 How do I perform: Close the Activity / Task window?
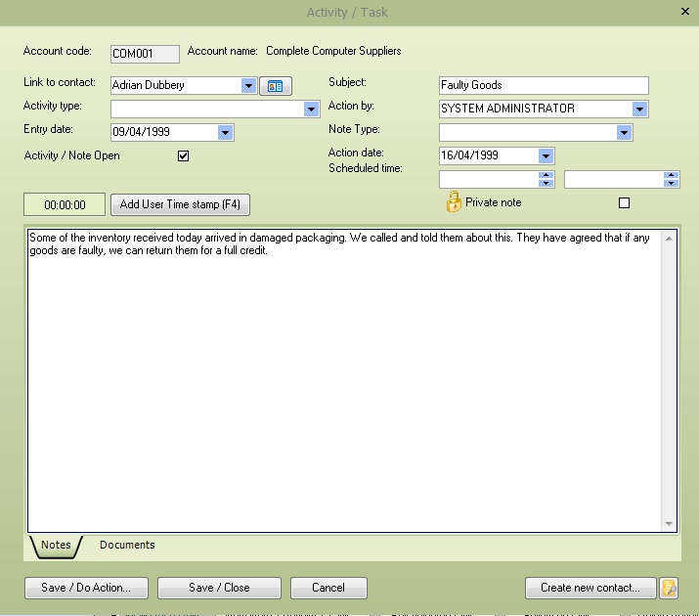point(684,12)
